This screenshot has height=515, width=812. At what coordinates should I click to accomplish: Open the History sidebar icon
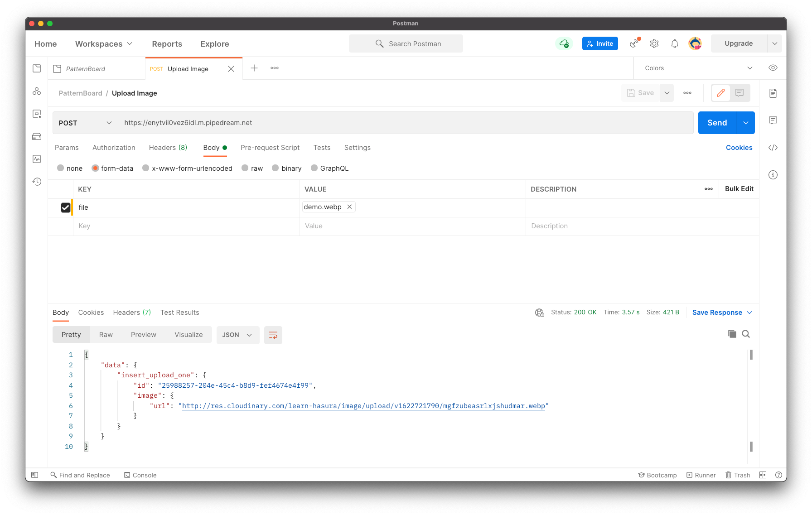37,182
